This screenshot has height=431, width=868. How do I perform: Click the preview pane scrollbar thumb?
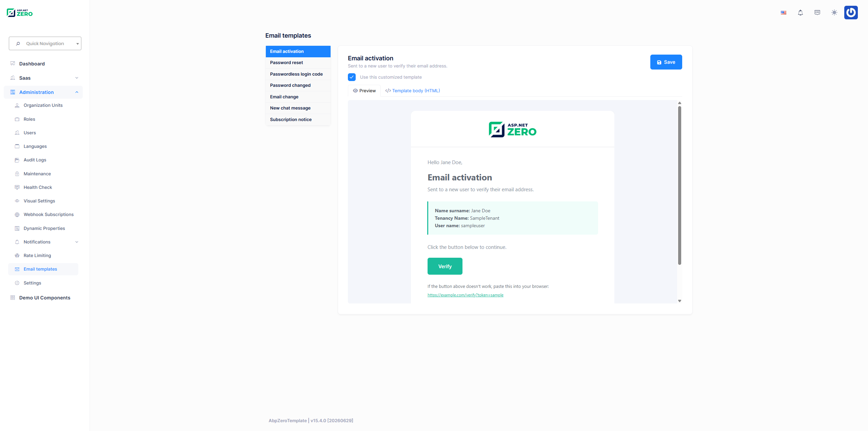point(679,185)
